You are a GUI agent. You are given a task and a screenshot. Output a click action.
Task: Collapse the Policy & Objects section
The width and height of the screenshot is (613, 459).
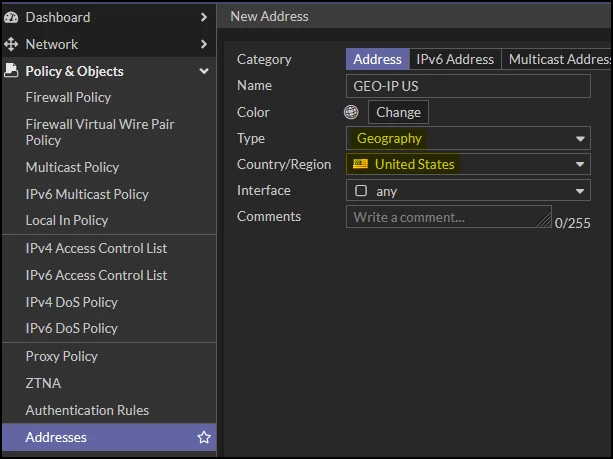(x=204, y=71)
